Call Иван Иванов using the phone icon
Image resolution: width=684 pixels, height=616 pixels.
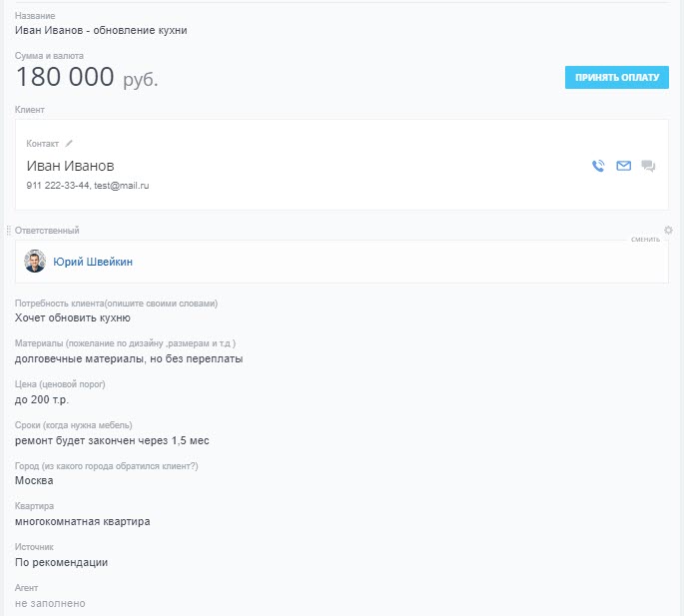pos(598,167)
